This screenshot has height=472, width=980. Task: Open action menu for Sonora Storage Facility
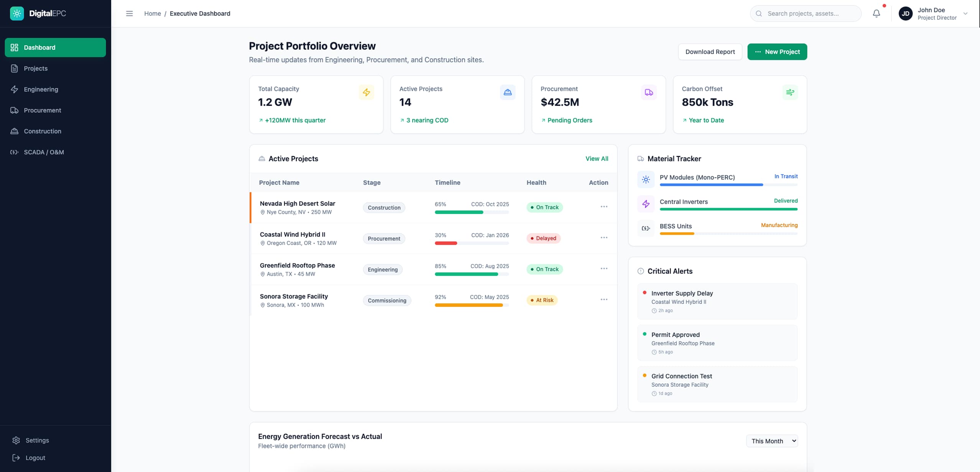click(604, 299)
